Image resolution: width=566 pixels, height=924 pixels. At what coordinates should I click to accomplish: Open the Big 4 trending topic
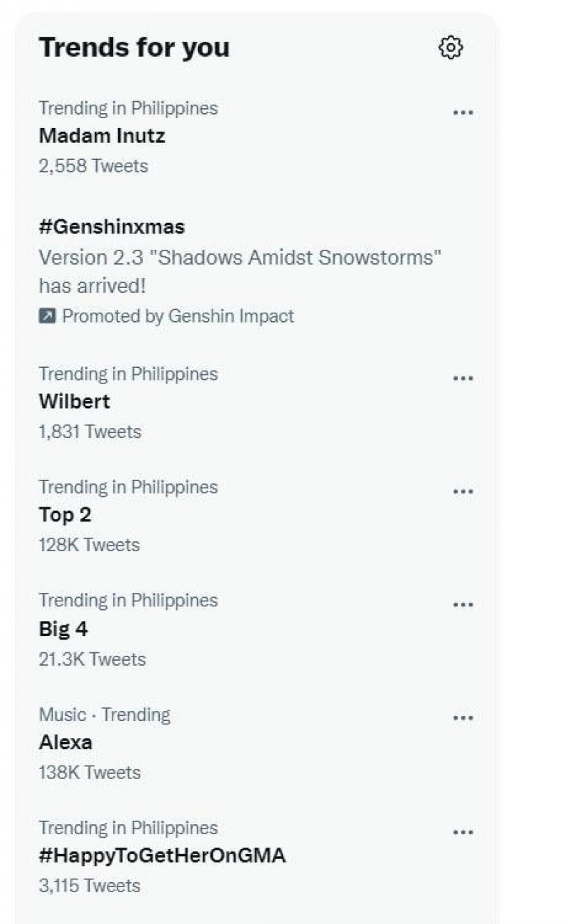64,629
